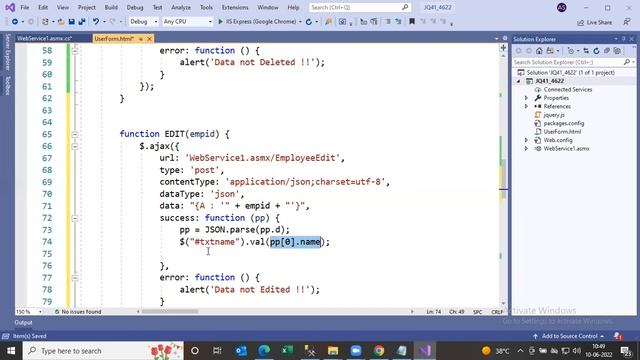Click the Open File icon in toolbar
This screenshot has height=360, width=640.
click(x=60, y=22)
